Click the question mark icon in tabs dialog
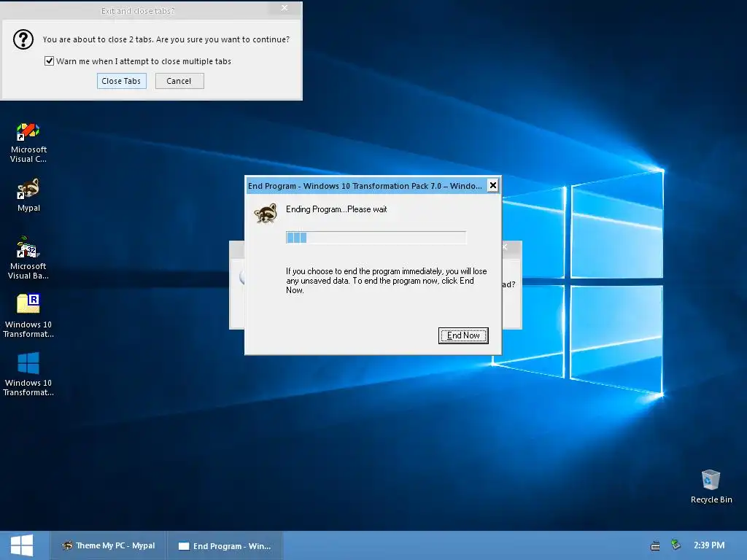Viewport: 747px width, 560px height. coord(23,39)
